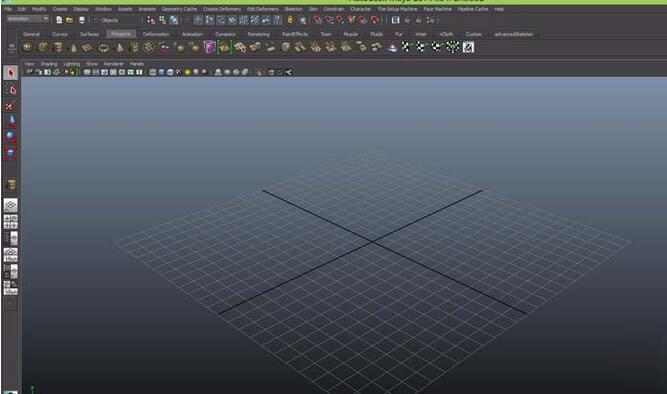Pick the Scale tool icon

point(11,153)
